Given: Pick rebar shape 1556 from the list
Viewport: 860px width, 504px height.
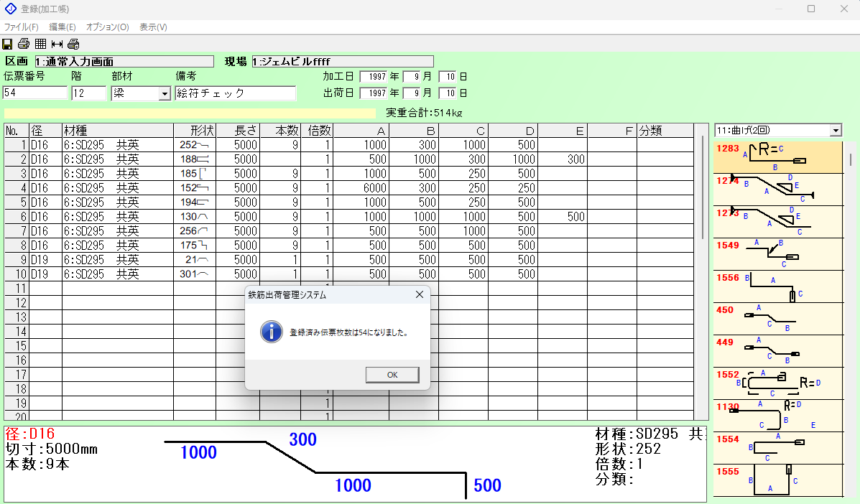Looking at the screenshot, I should click(777, 286).
